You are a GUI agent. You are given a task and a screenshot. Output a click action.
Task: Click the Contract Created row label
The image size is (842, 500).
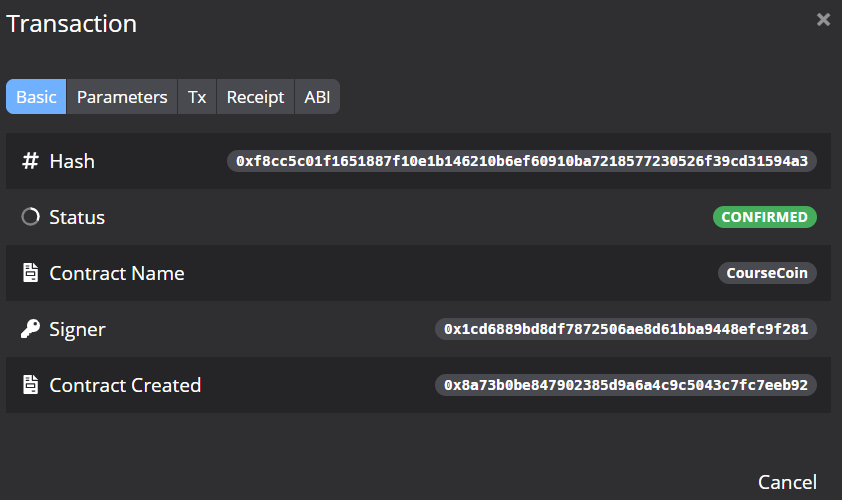(125, 385)
